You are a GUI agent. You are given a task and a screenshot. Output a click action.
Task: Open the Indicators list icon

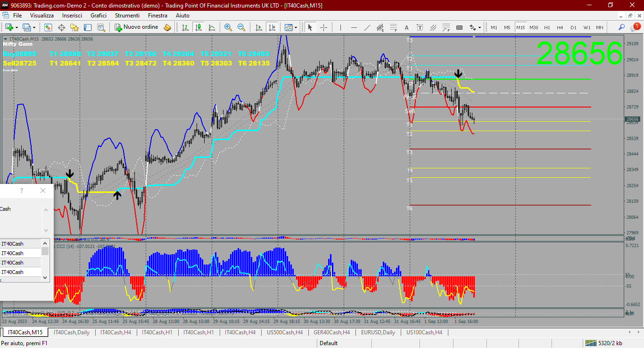tap(289, 27)
